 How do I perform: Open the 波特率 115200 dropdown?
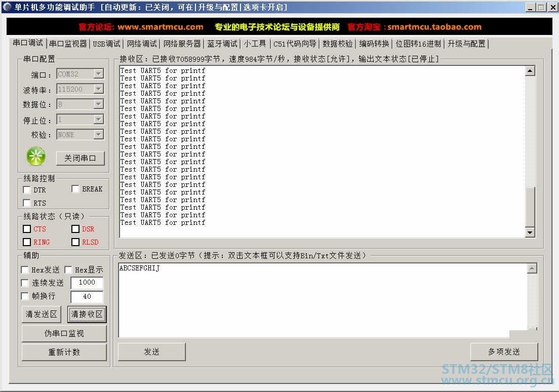coord(98,89)
